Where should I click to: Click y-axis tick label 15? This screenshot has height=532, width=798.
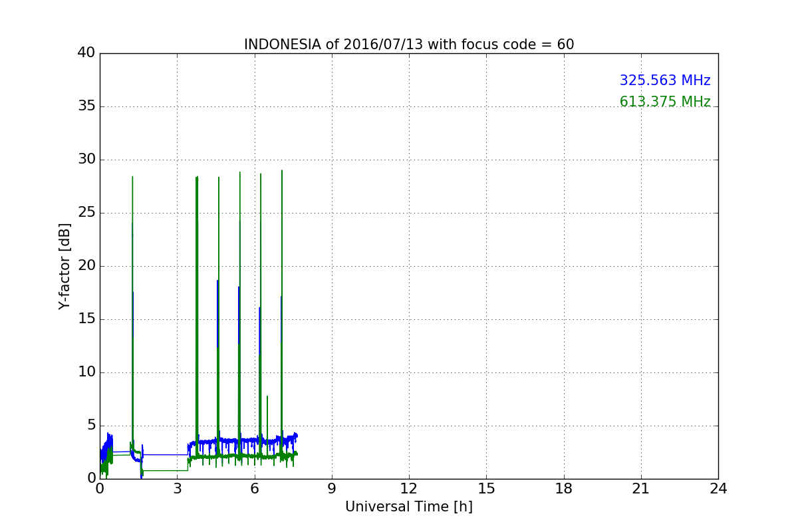86,319
